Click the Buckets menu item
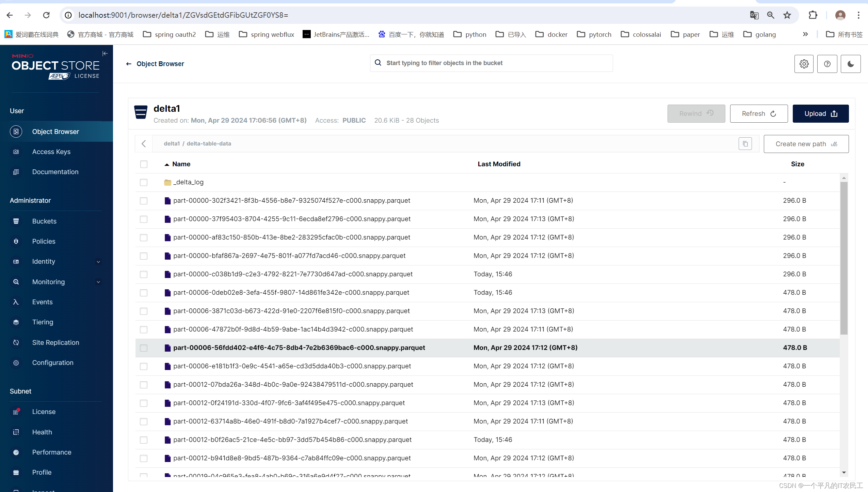 (x=44, y=221)
